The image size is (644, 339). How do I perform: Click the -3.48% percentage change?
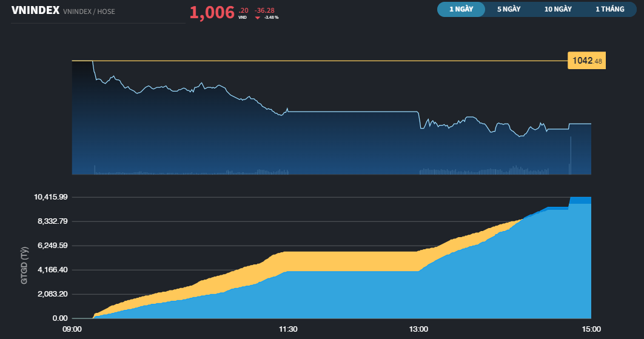271,18
